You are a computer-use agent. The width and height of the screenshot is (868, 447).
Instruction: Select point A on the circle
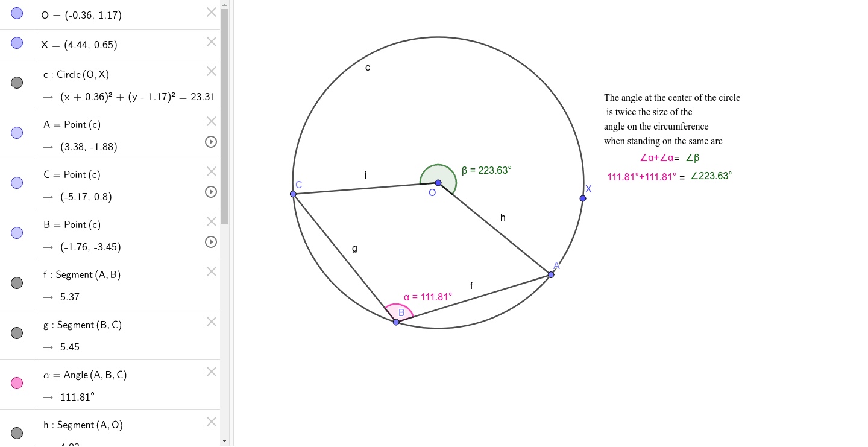[x=551, y=274]
